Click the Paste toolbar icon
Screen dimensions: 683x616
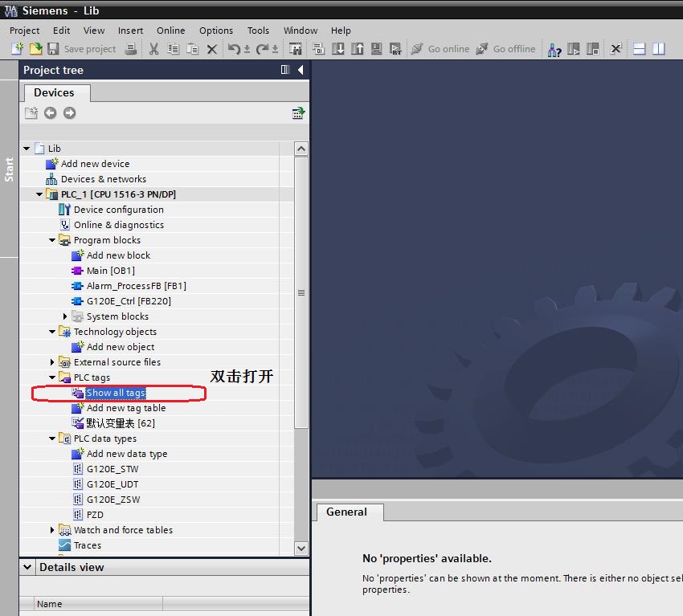point(193,49)
